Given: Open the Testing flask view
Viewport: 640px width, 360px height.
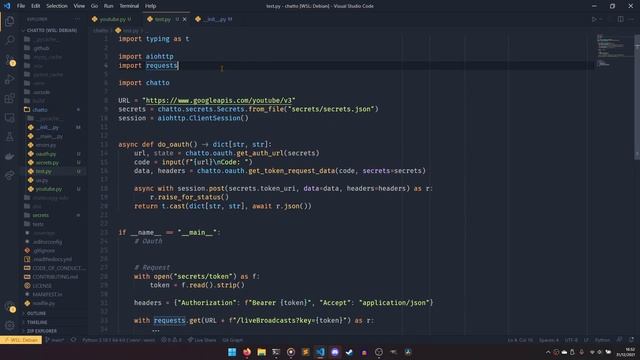Looking at the screenshot, I should pyautogui.click(x=10, y=137).
